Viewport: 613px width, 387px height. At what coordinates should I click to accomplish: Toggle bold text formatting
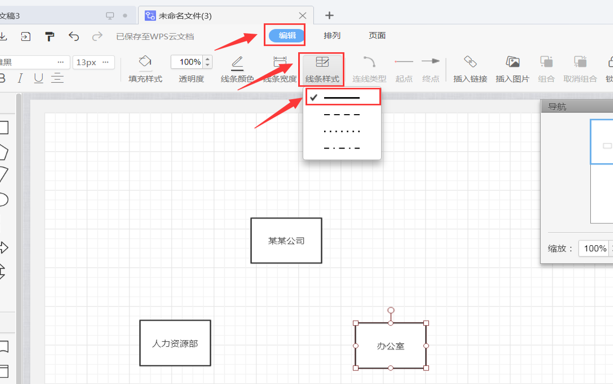[2, 78]
